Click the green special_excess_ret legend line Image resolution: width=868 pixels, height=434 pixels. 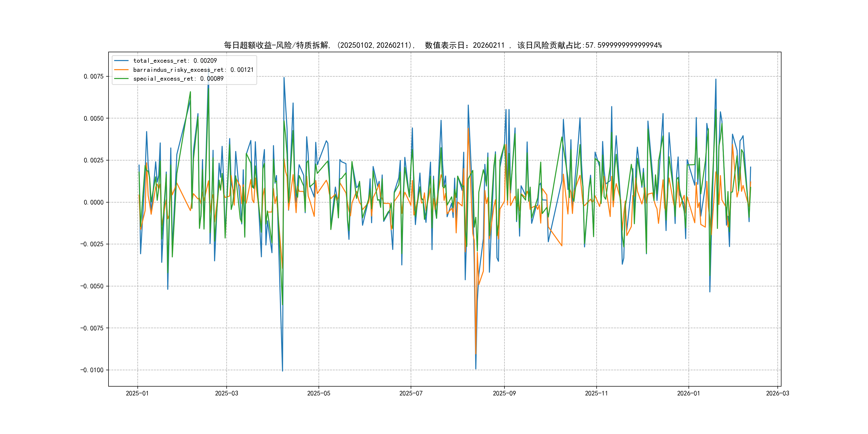point(121,78)
